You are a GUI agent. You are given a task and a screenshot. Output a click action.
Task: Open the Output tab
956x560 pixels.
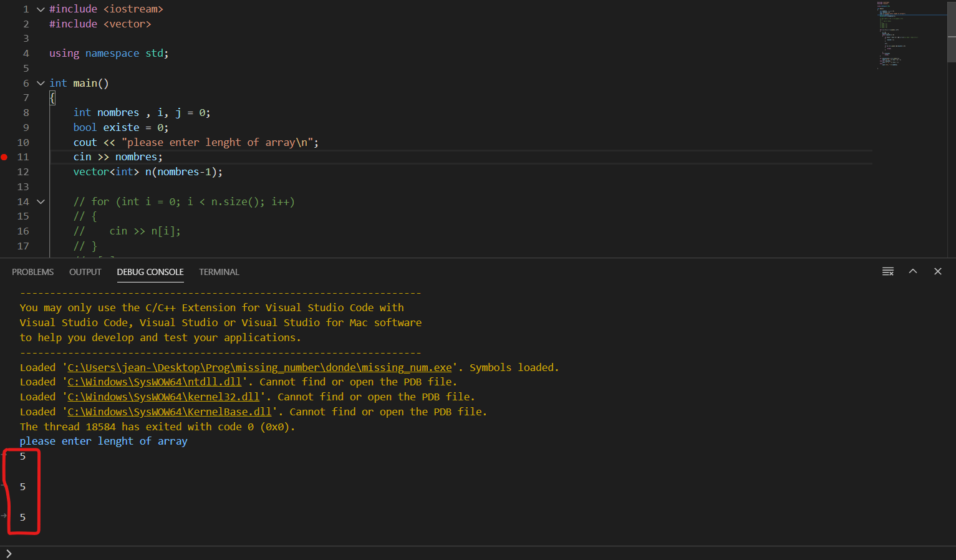[85, 272]
